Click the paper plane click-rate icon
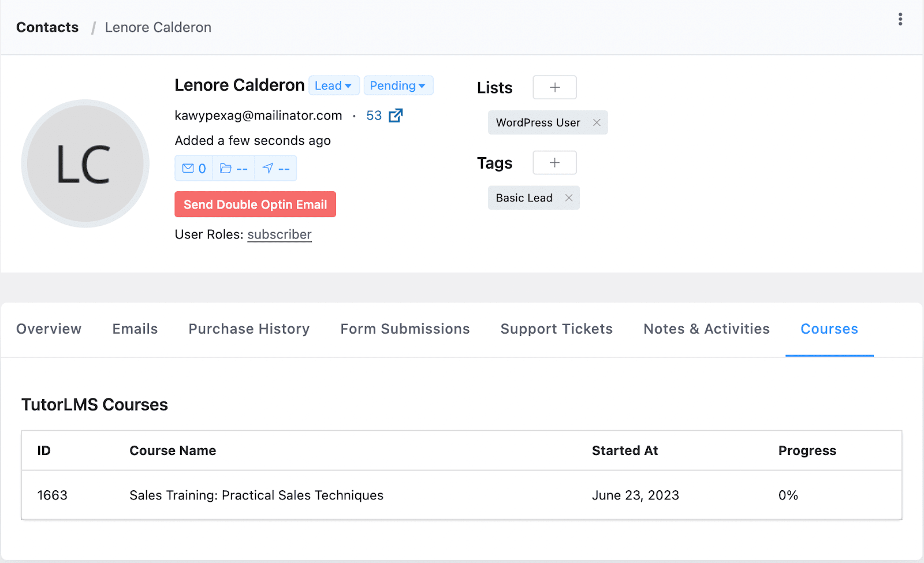This screenshot has height=563, width=924. point(268,169)
